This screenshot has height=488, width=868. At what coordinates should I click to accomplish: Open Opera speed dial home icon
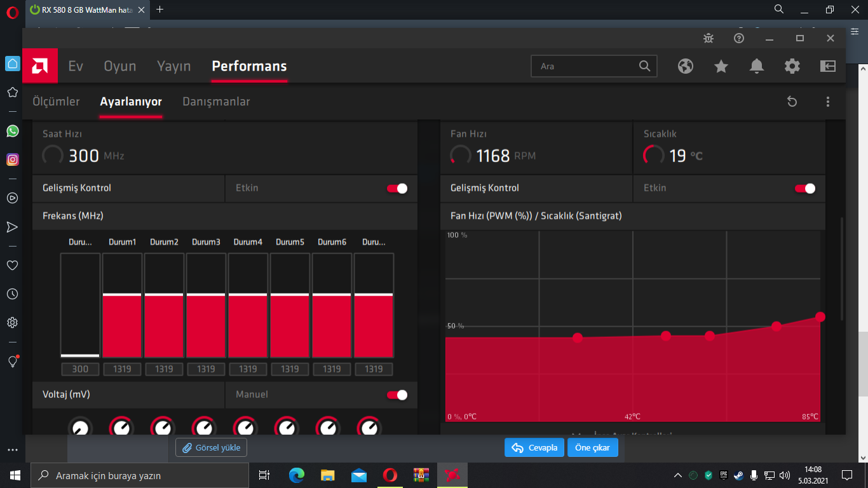(x=12, y=64)
